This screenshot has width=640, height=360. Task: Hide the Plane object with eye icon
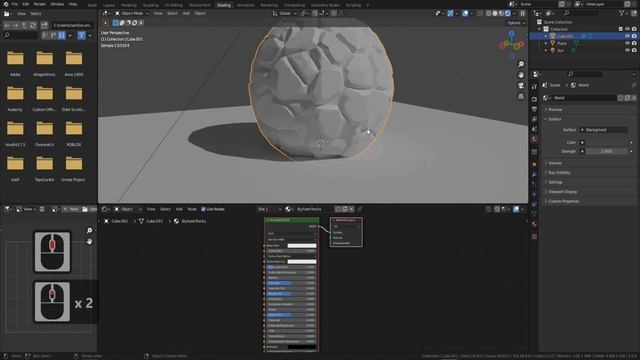627,43
